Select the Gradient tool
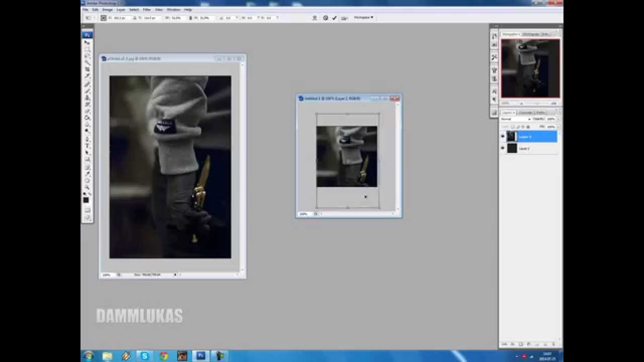 pyautogui.click(x=87, y=117)
